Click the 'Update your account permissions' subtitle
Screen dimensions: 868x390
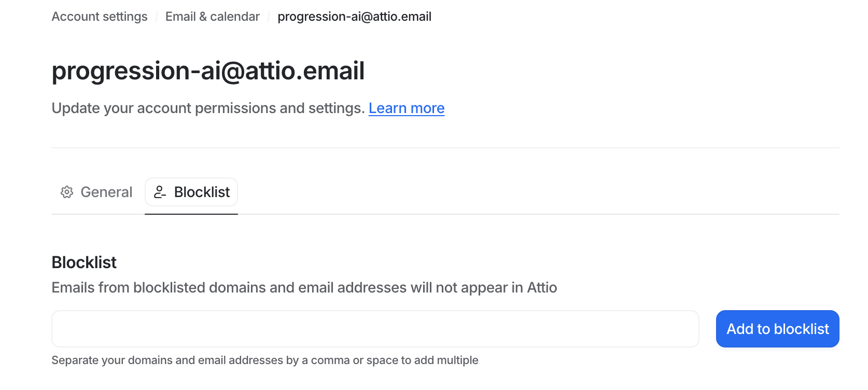pyautogui.click(x=208, y=108)
